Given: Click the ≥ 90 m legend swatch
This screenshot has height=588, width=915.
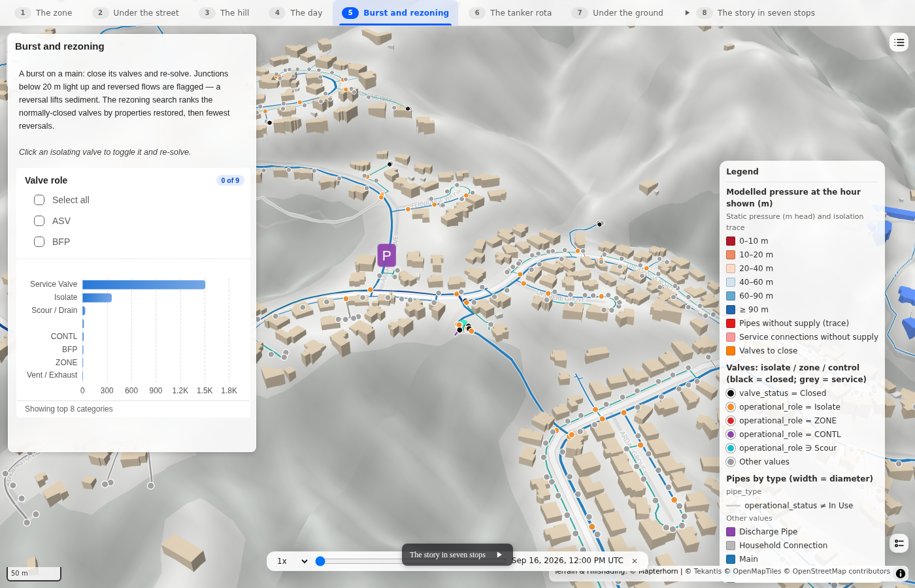Looking at the screenshot, I should point(731,310).
